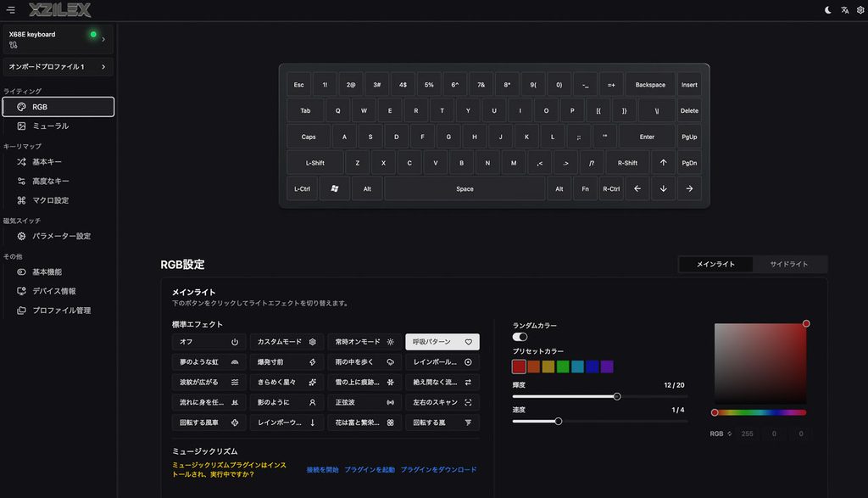Viewport: 868px width, 498px height.
Task: Select the Backspace key on keyboard
Action: point(650,85)
